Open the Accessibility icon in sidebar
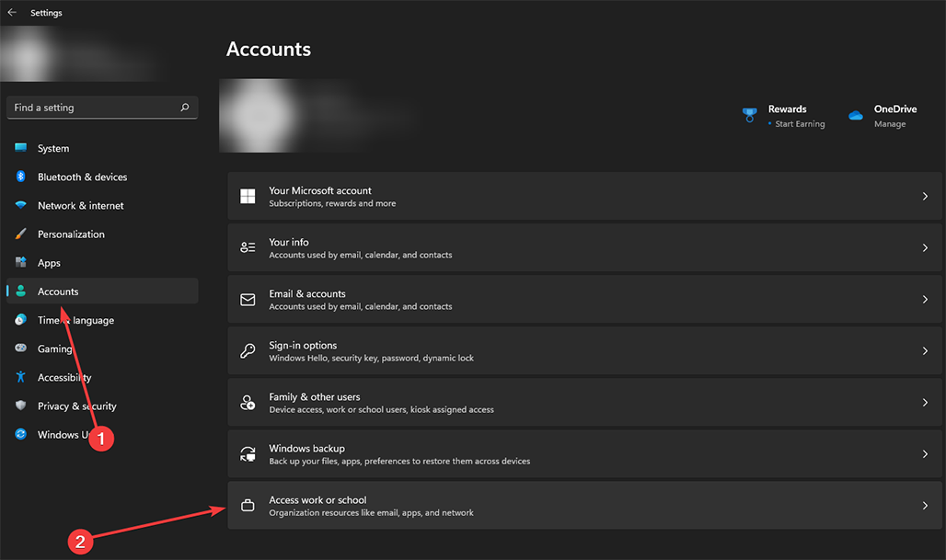Viewport: 946px width, 560px height. coord(20,377)
